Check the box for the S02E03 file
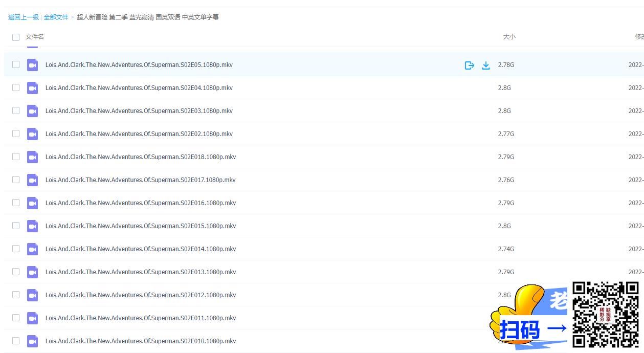Image resolution: width=644 pixels, height=353 pixels. point(16,111)
